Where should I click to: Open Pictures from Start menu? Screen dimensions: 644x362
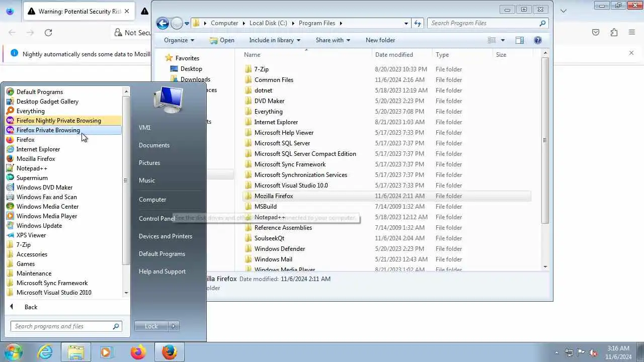point(149,163)
